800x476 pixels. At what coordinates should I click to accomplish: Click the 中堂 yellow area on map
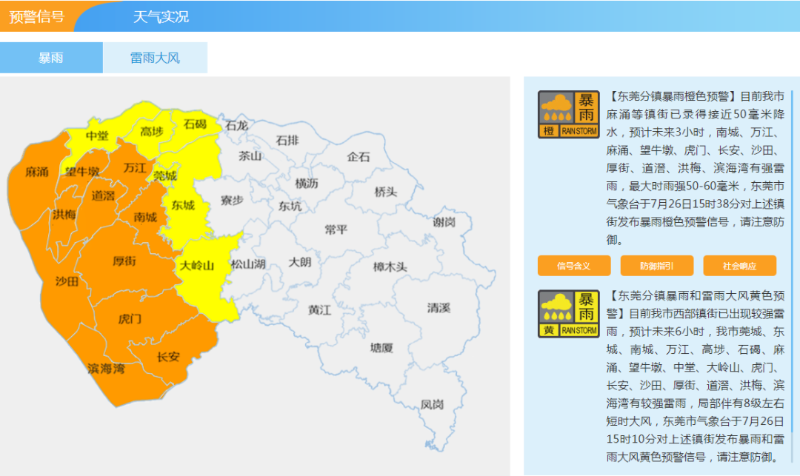[97, 136]
